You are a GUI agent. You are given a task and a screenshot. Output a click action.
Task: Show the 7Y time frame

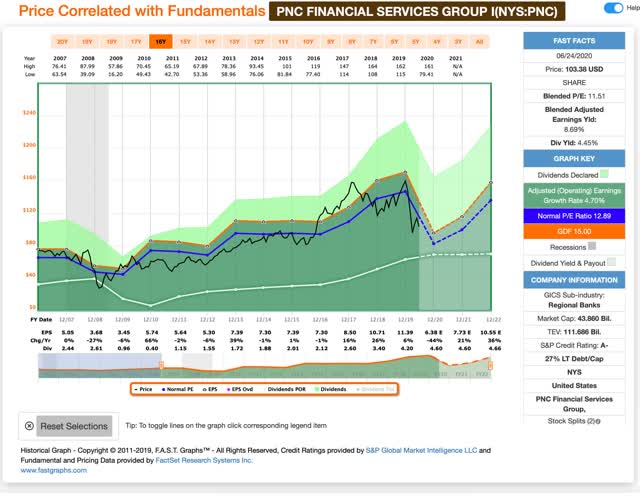(x=373, y=42)
